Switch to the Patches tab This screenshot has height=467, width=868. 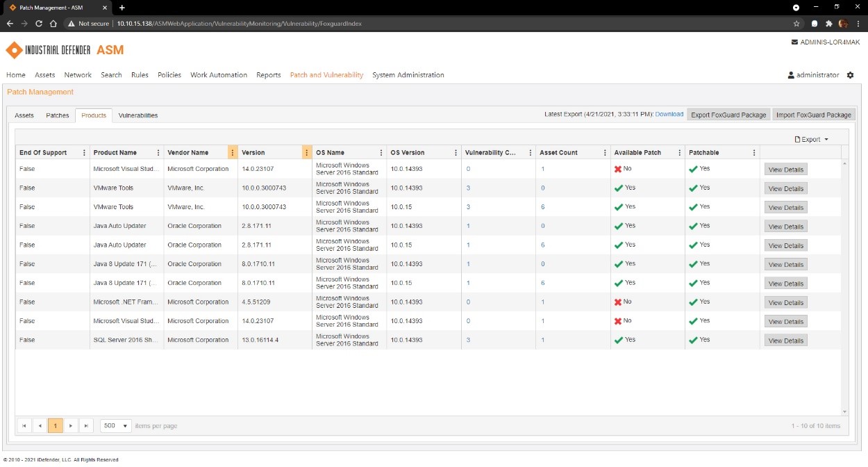58,115
